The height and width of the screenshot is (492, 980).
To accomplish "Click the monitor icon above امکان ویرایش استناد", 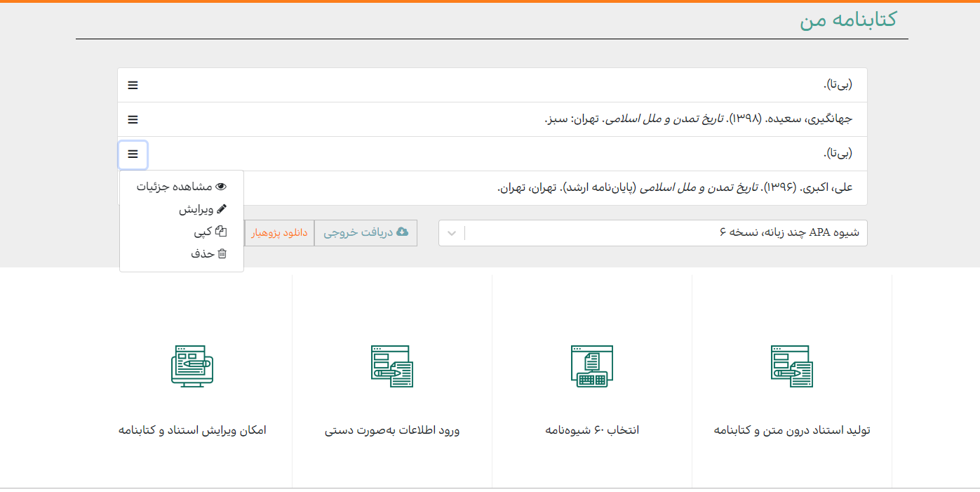I will point(192,366).
